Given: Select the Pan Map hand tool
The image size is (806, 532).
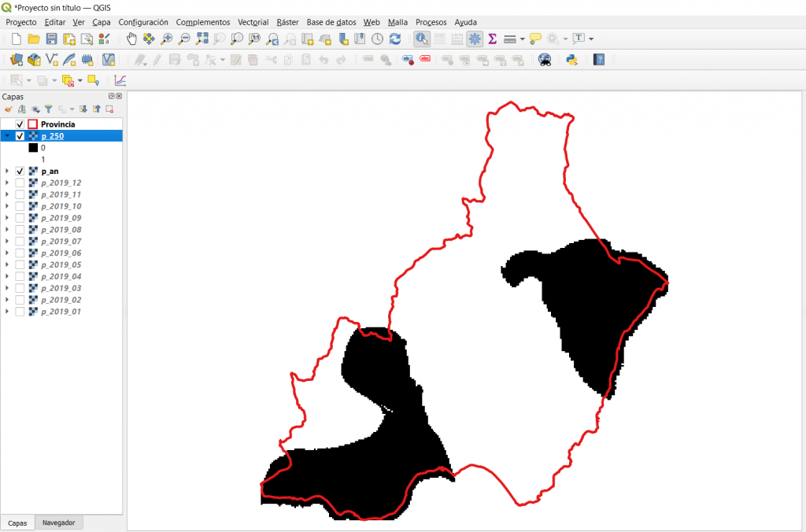Looking at the screenshot, I should tap(131, 39).
